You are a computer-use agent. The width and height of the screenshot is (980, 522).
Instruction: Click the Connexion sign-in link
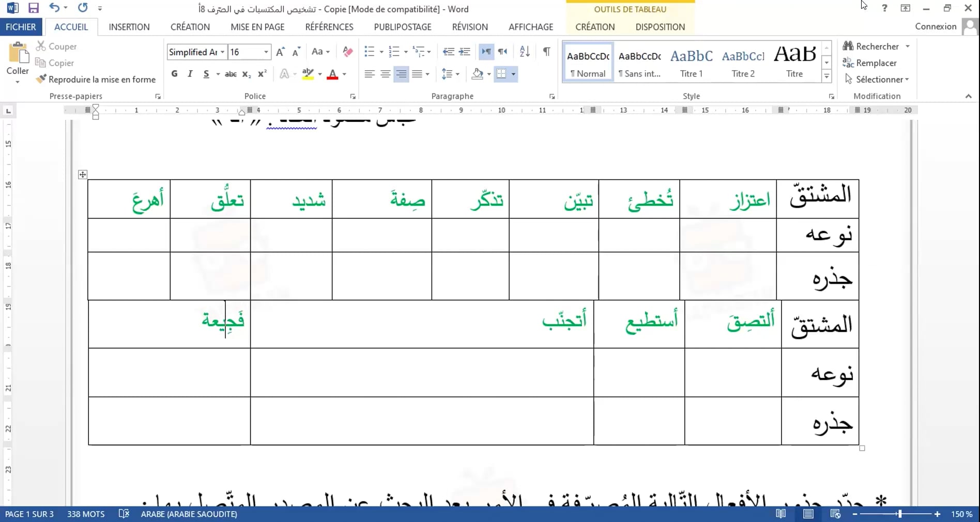click(x=936, y=26)
